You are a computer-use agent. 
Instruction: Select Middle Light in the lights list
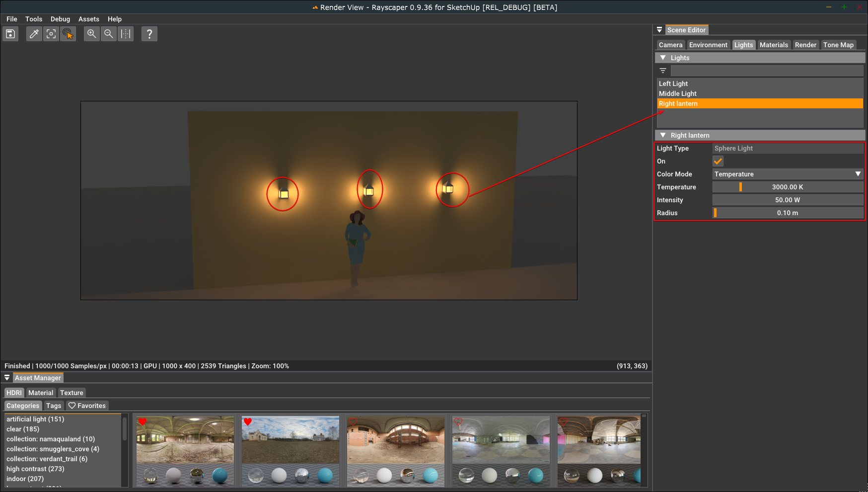coord(760,93)
